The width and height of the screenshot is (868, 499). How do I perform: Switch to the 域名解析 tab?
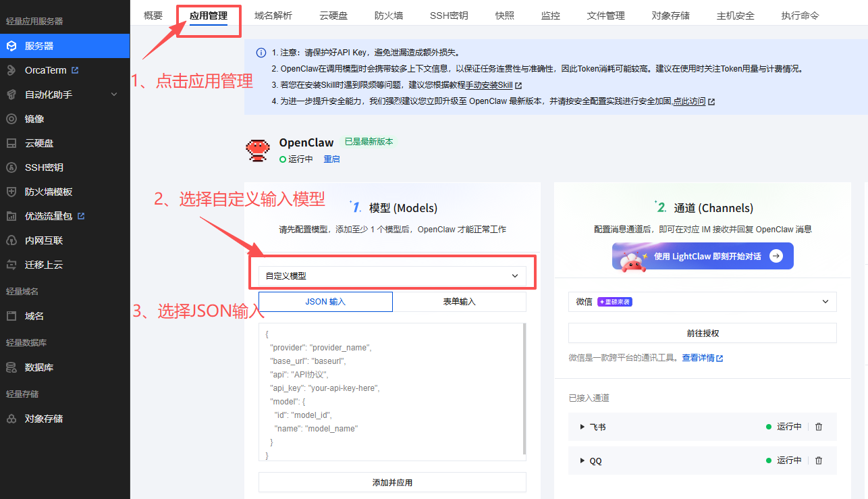(x=273, y=16)
